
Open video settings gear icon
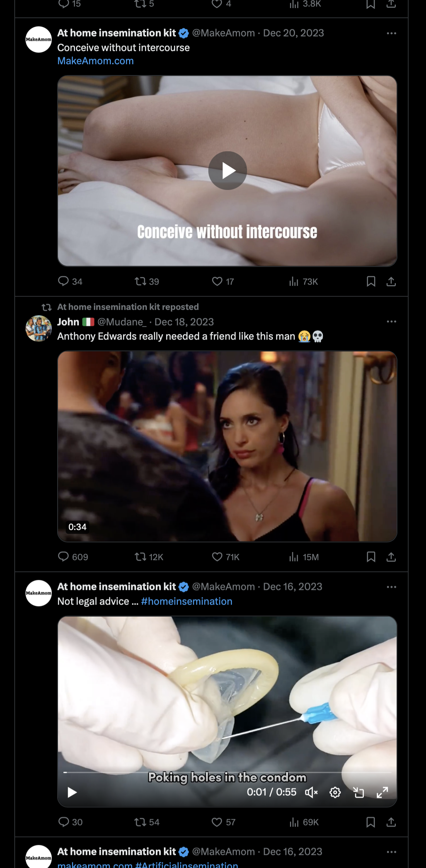click(335, 793)
